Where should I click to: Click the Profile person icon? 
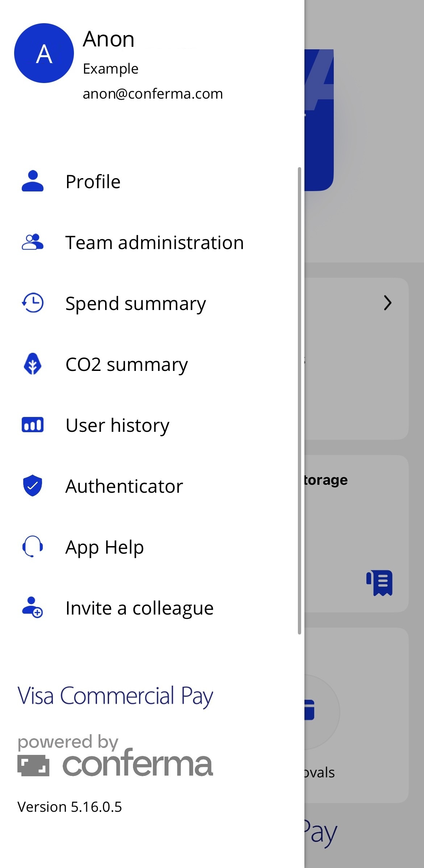point(33,181)
